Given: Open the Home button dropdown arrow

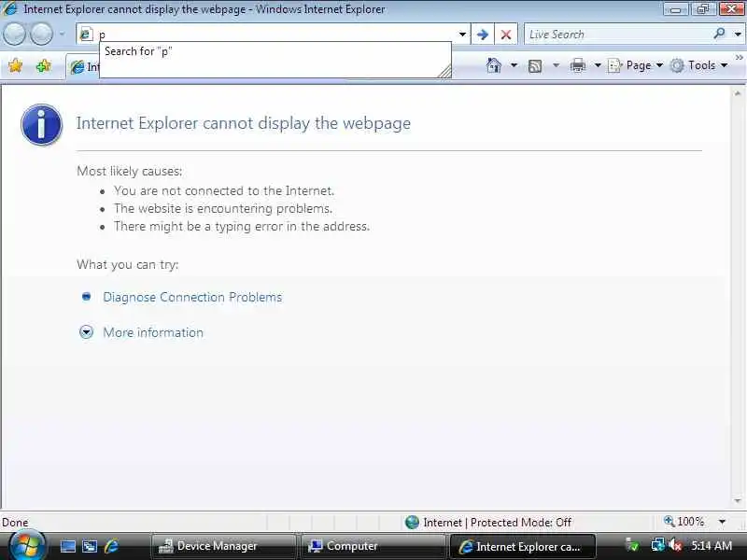Looking at the screenshot, I should pyautogui.click(x=514, y=65).
